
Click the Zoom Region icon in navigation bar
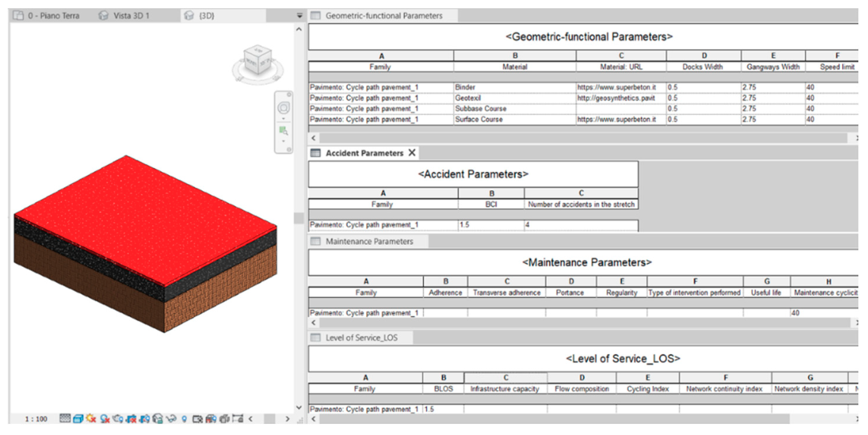283,130
